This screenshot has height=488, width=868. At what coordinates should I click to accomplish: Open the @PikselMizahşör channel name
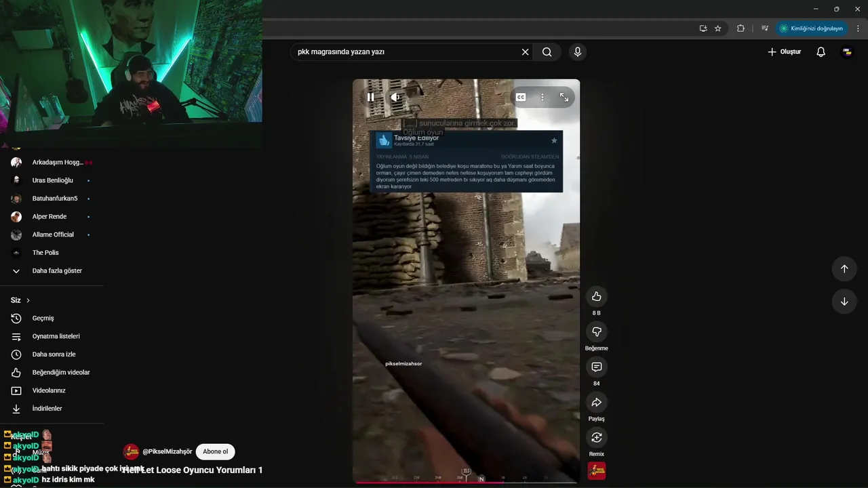coord(167,451)
